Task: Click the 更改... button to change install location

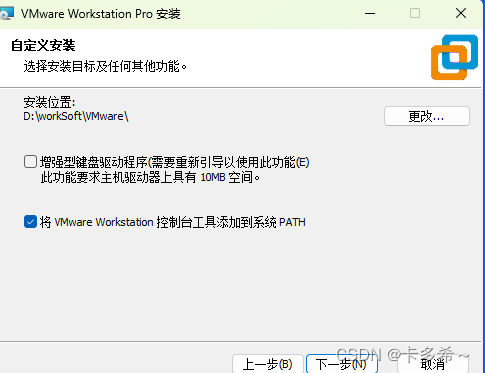Action: [427, 116]
